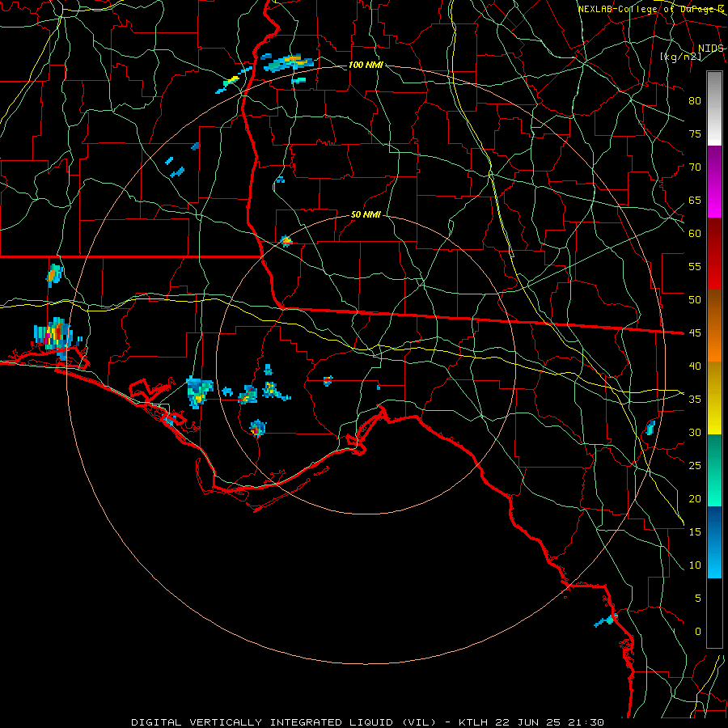
Task: Click the [kg/m2] units label
Action: 680,57
